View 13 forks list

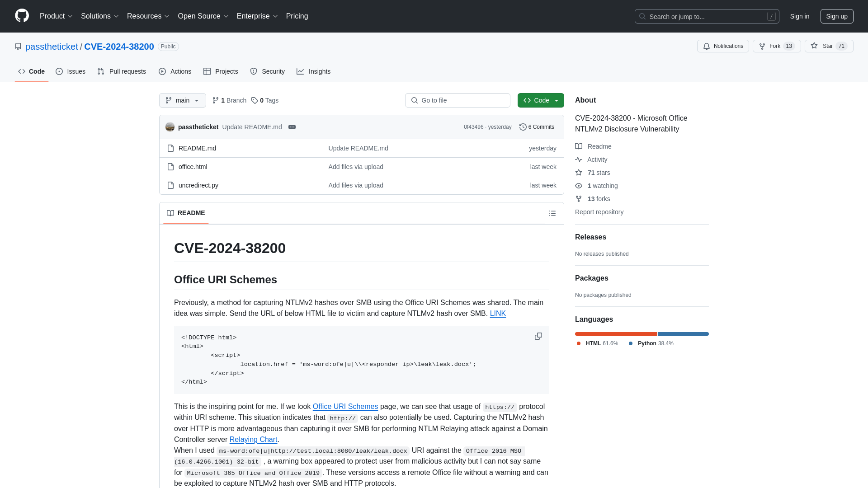[593, 199]
